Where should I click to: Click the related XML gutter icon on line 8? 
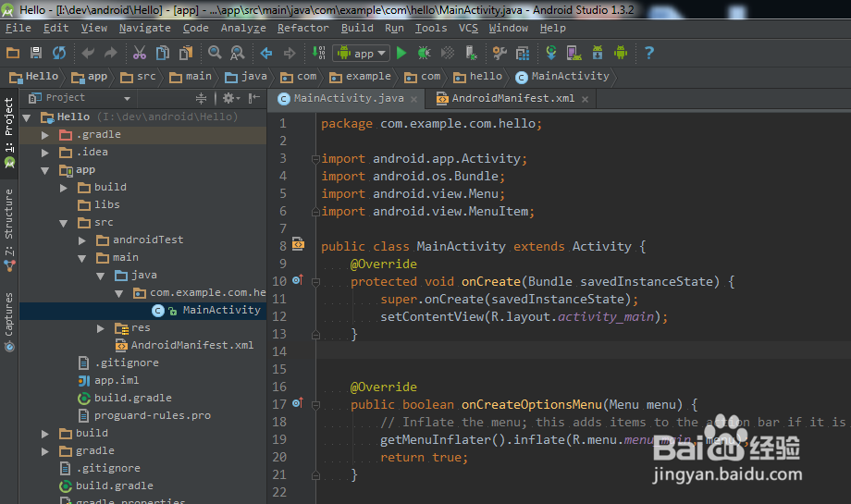coord(298,244)
